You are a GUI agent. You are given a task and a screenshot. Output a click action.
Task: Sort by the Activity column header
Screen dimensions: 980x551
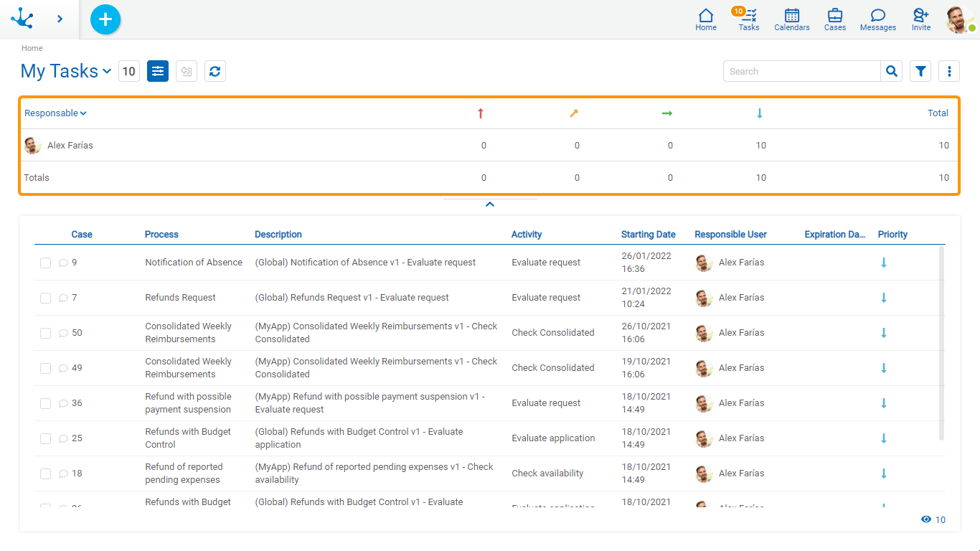pyautogui.click(x=527, y=235)
